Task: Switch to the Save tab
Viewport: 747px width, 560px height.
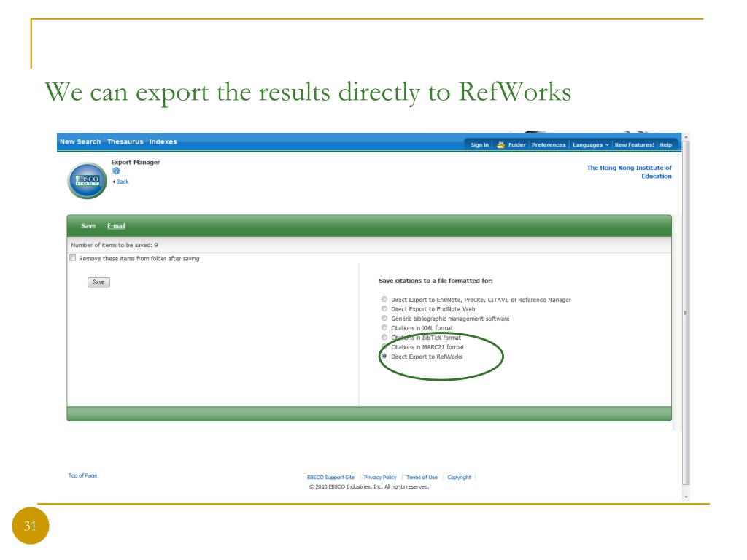Action: click(x=88, y=226)
